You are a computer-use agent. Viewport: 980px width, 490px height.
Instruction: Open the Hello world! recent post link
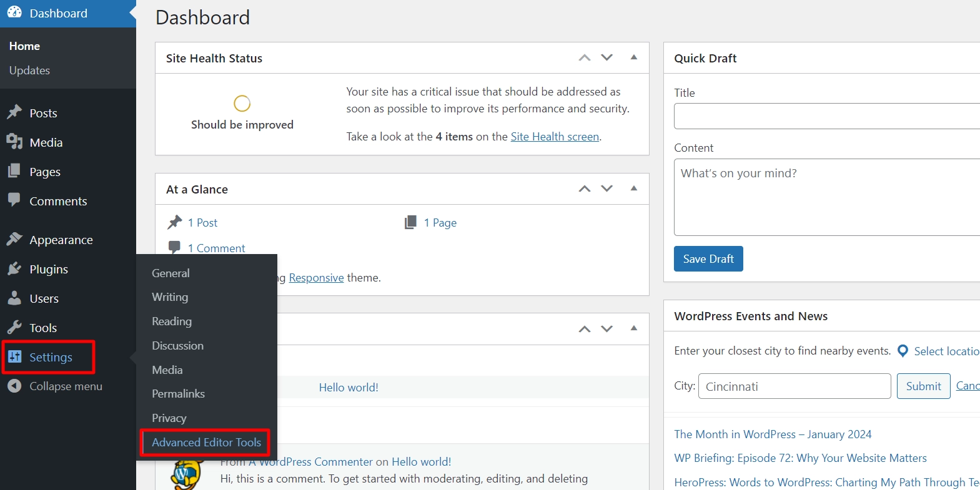point(349,388)
